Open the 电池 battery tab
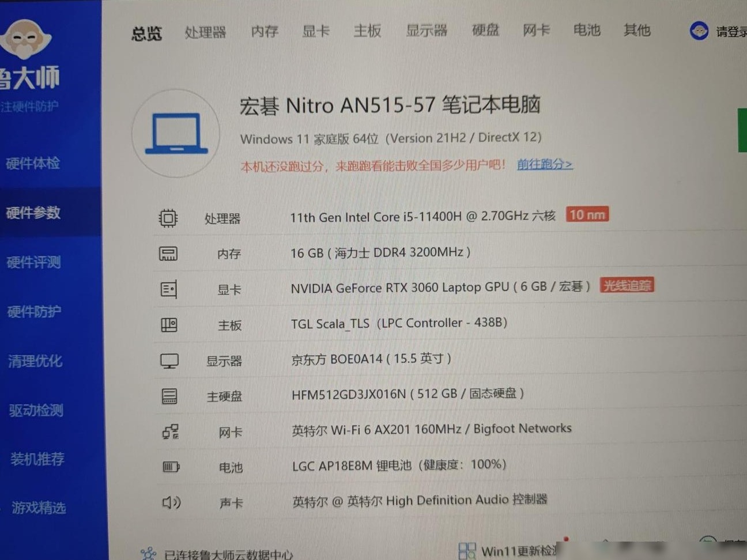The height and width of the screenshot is (560, 747). pos(587,29)
